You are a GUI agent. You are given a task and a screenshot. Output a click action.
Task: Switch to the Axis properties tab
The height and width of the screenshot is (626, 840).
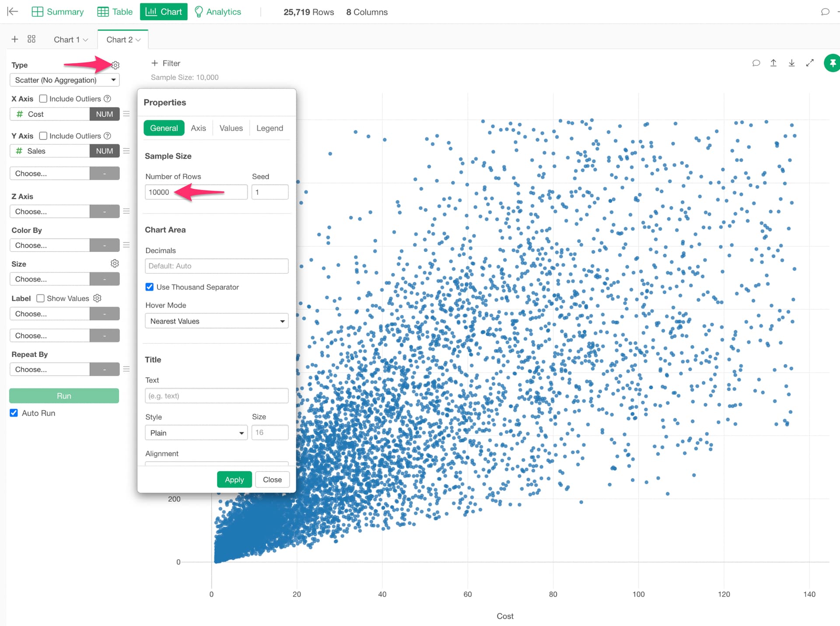tap(198, 128)
